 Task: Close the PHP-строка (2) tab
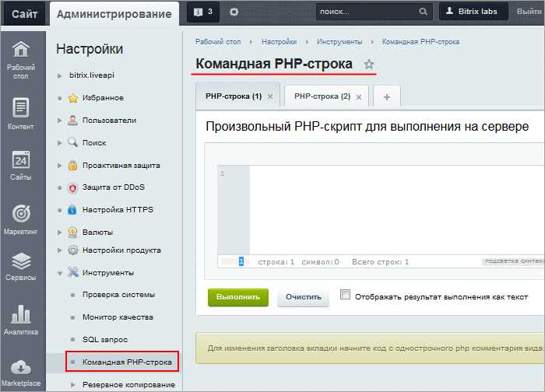point(359,97)
